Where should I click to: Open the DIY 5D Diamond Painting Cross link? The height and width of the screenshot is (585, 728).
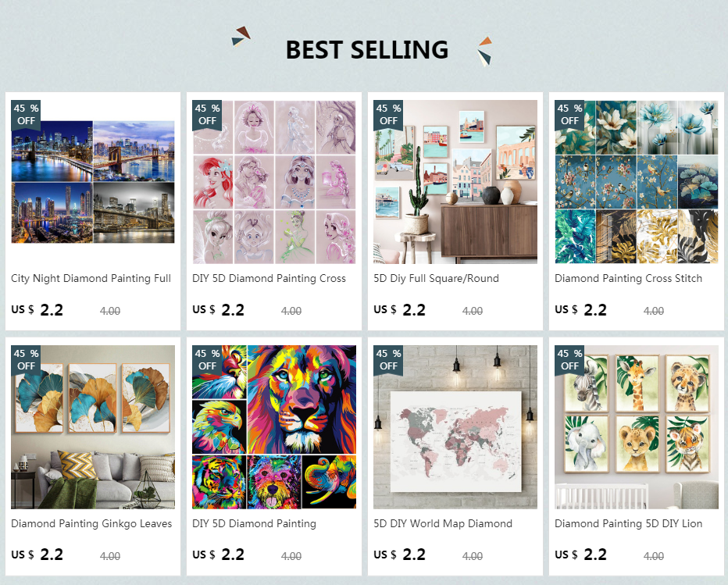coord(269,279)
